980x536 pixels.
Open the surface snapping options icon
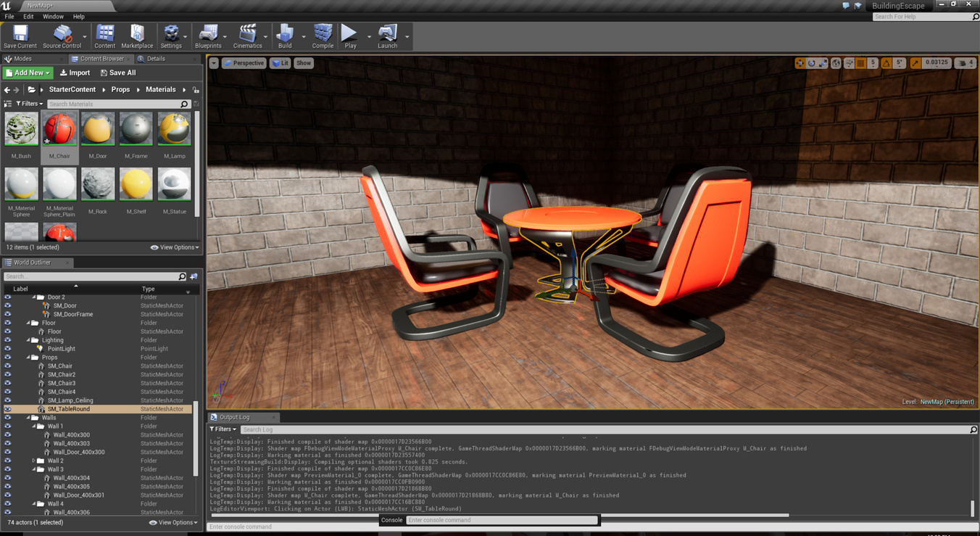849,63
